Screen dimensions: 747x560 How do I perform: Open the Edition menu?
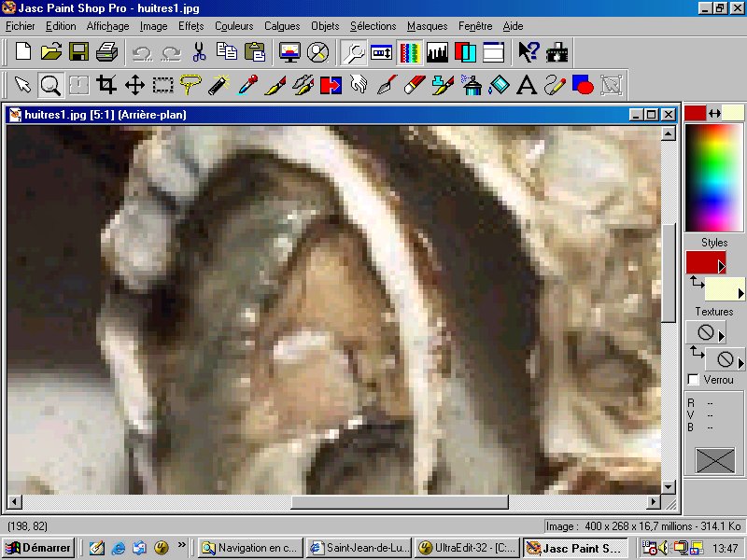pos(61,26)
